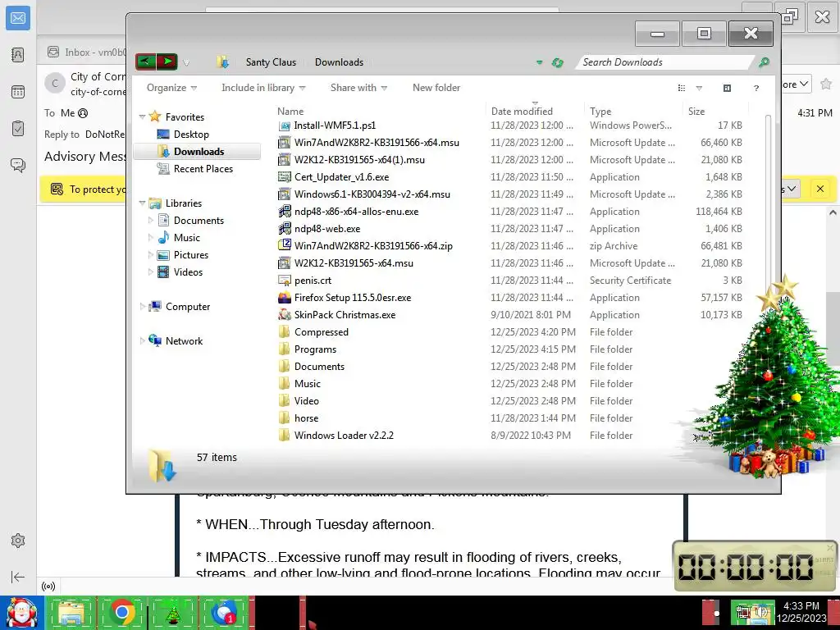Click the magnifier search icon in Explorer

764,62
